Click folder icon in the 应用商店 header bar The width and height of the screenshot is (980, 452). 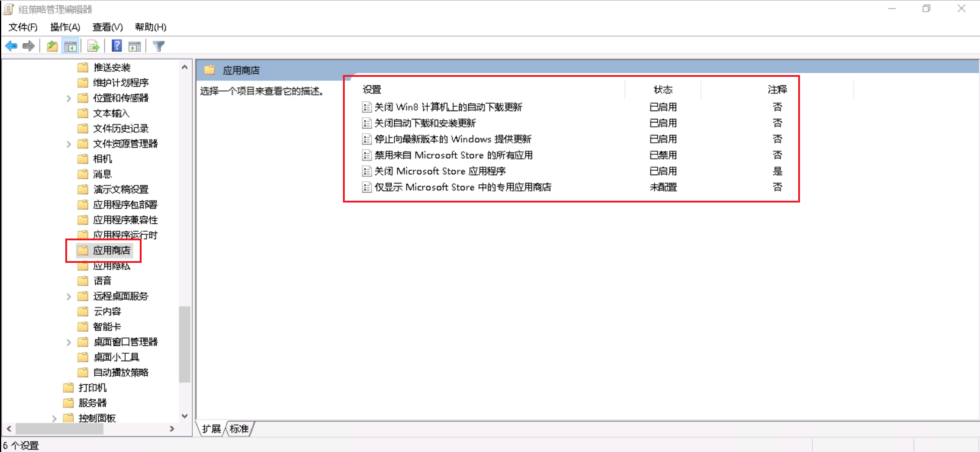(x=209, y=70)
